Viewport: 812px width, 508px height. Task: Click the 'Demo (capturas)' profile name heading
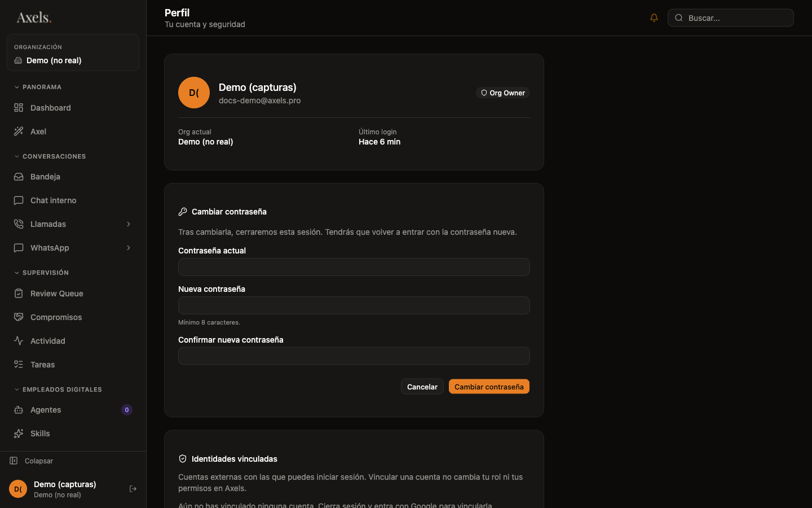258,87
